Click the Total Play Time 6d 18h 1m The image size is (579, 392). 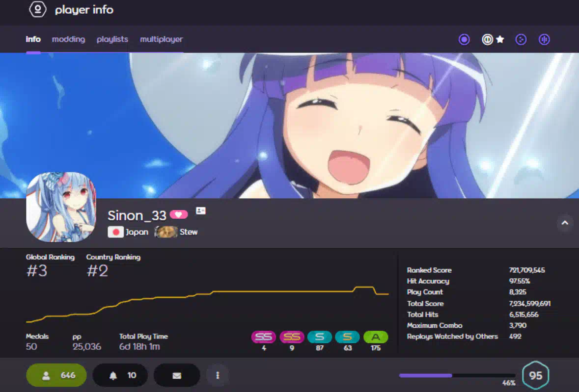(x=139, y=347)
